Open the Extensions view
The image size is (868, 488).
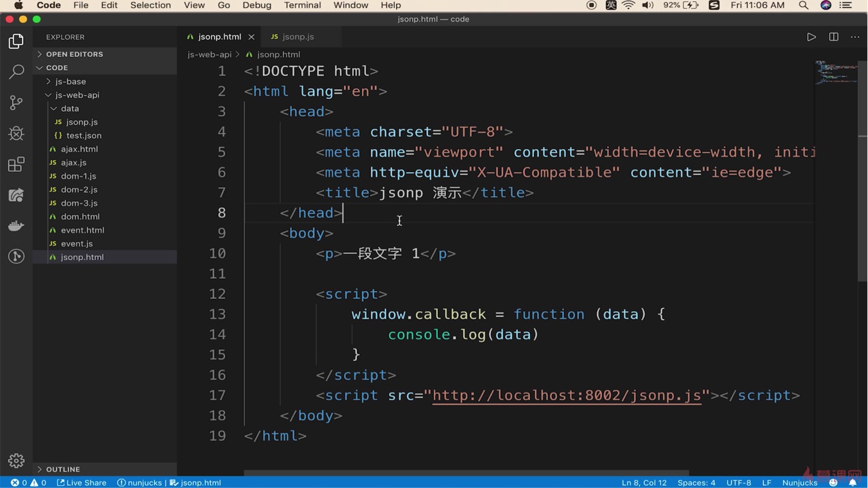(x=16, y=164)
